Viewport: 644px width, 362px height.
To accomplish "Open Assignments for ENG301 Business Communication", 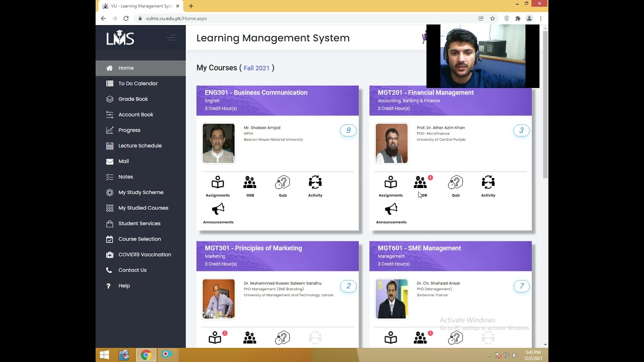I will pos(218,186).
